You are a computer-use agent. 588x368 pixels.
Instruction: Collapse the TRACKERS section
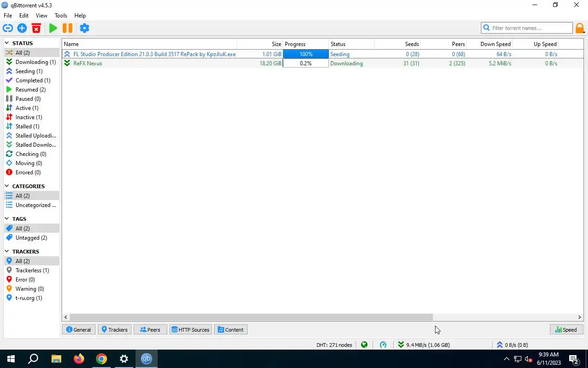[7, 252]
